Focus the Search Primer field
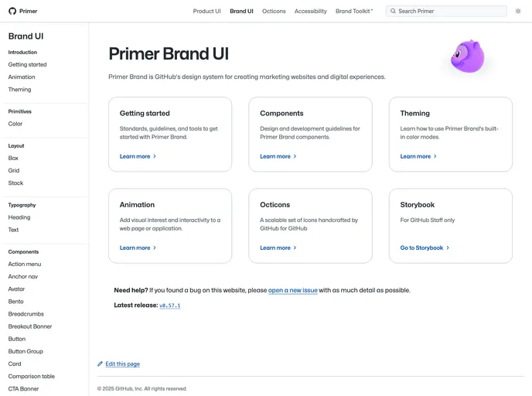The image size is (532, 396). pos(446,11)
